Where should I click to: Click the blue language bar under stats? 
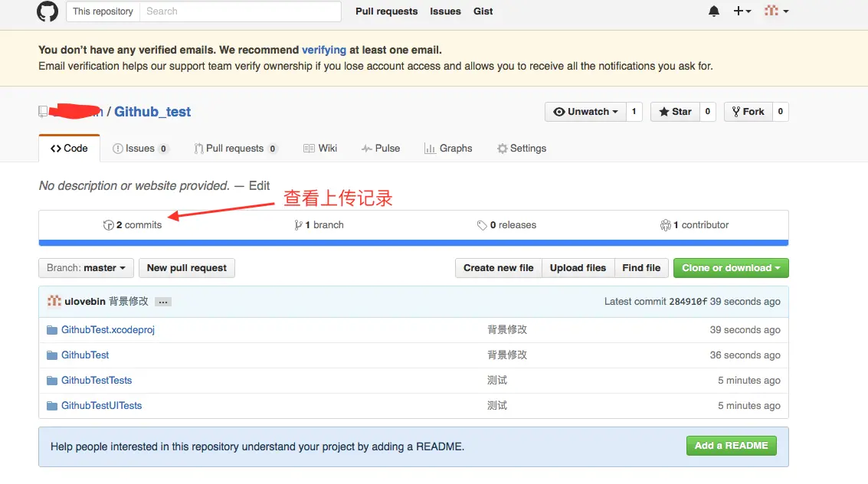point(414,243)
